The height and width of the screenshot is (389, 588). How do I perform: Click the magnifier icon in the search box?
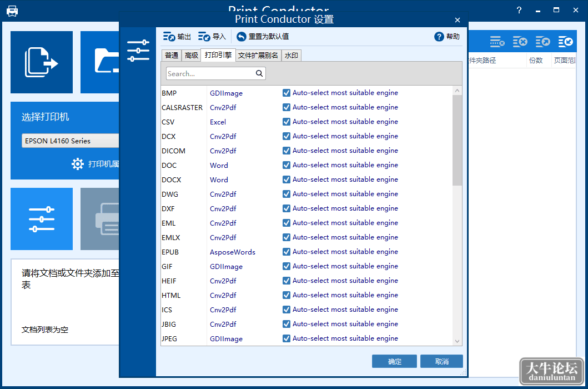tap(259, 73)
